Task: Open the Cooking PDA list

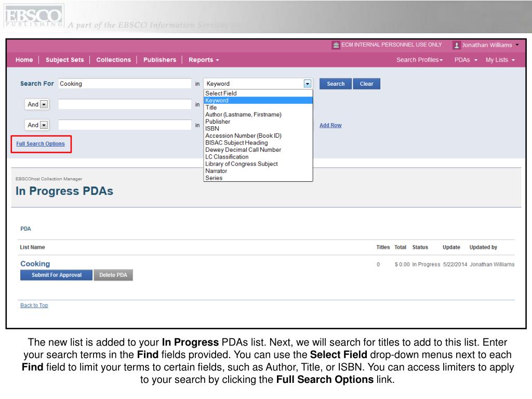Action: point(35,263)
